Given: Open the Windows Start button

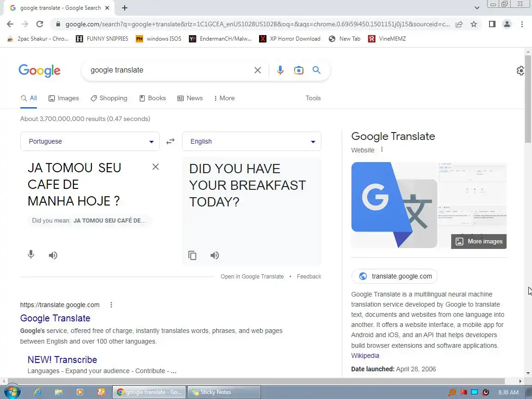Looking at the screenshot, I should 12,392.
